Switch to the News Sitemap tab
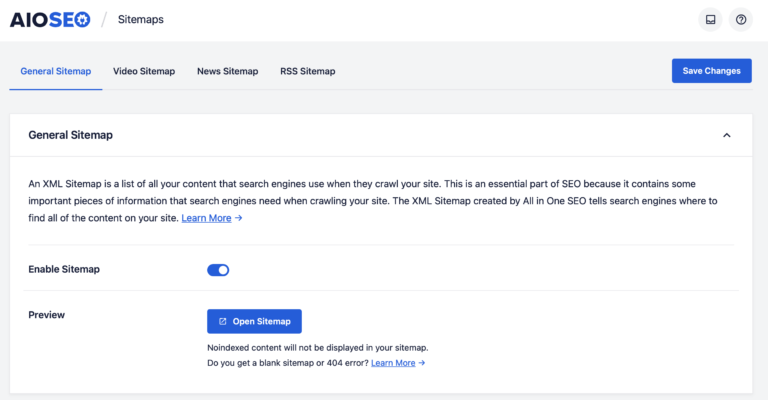Viewport: 768px width, 400px height. pyautogui.click(x=227, y=71)
